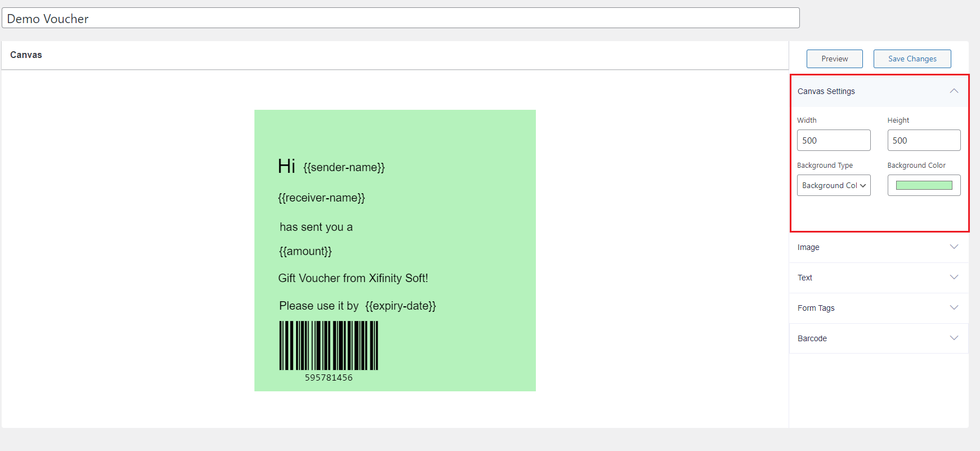
Task: Select 'Please use it by' text
Action: point(319,306)
